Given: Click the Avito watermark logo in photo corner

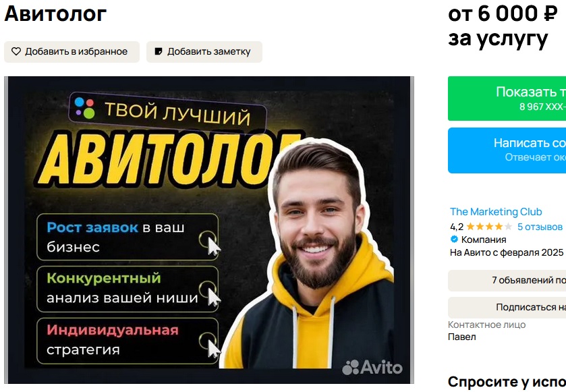Looking at the screenshot, I should 372,367.
